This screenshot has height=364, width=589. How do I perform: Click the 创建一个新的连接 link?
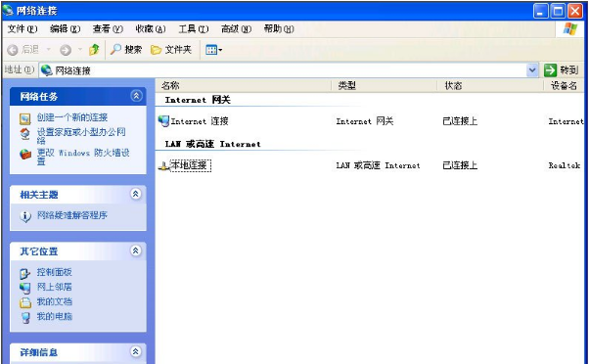click(72, 117)
